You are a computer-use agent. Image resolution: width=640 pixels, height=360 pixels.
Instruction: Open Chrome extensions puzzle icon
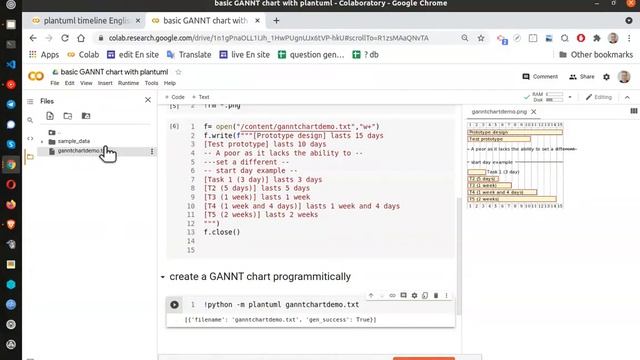(x=597, y=38)
